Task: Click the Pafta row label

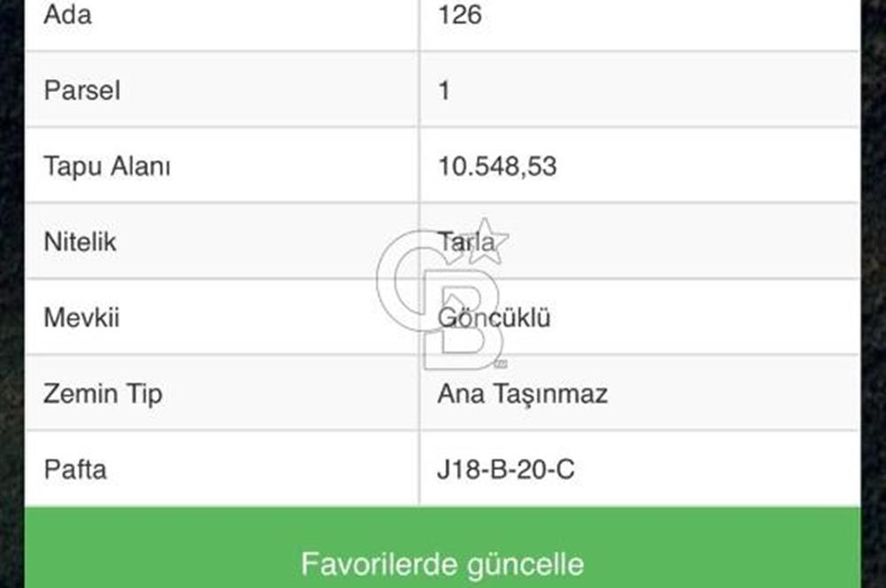Action: (76, 470)
